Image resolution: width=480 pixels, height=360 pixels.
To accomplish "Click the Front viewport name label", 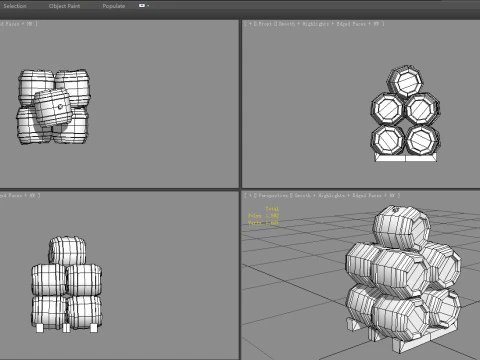I will click(x=265, y=24).
